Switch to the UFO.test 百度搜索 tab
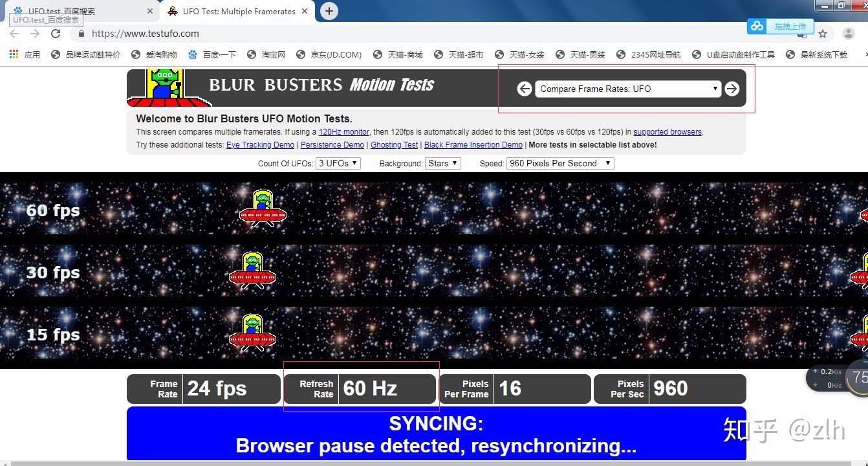868x466 pixels. pyautogui.click(x=81, y=11)
